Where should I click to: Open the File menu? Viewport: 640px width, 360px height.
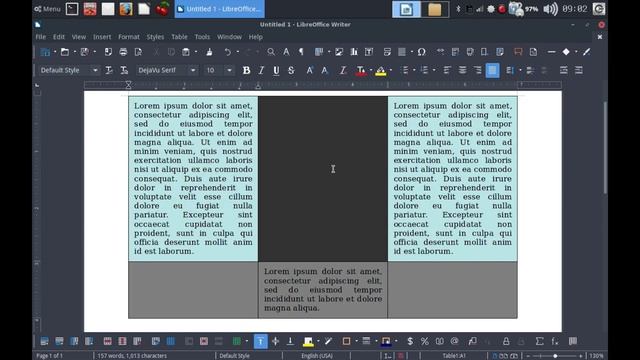[40, 37]
